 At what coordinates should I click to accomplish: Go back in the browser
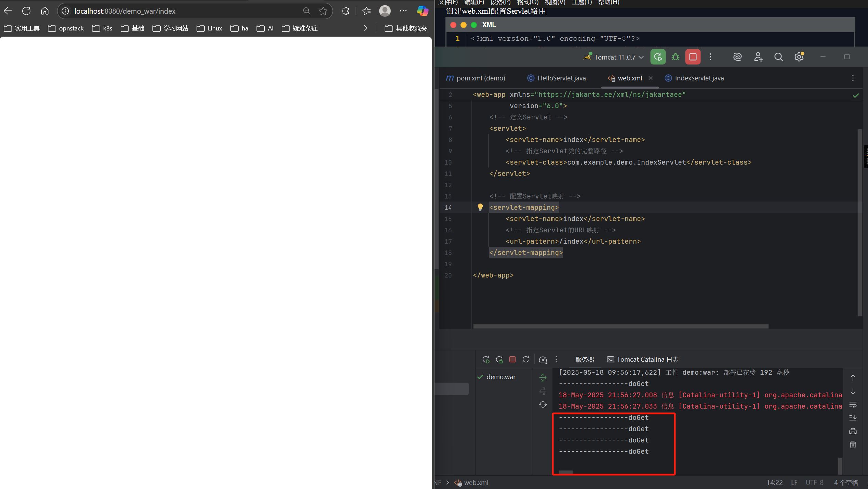pyautogui.click(x=8, y=11)
